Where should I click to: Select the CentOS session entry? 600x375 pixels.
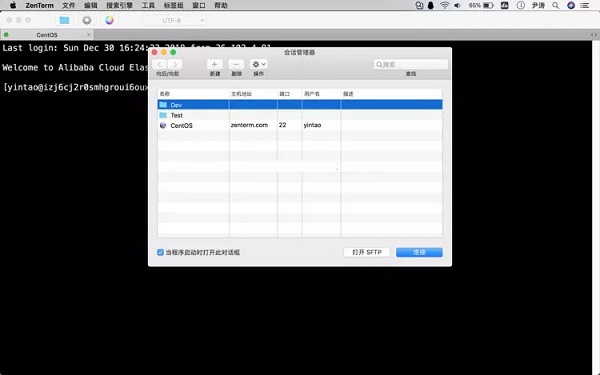point(300,125)
